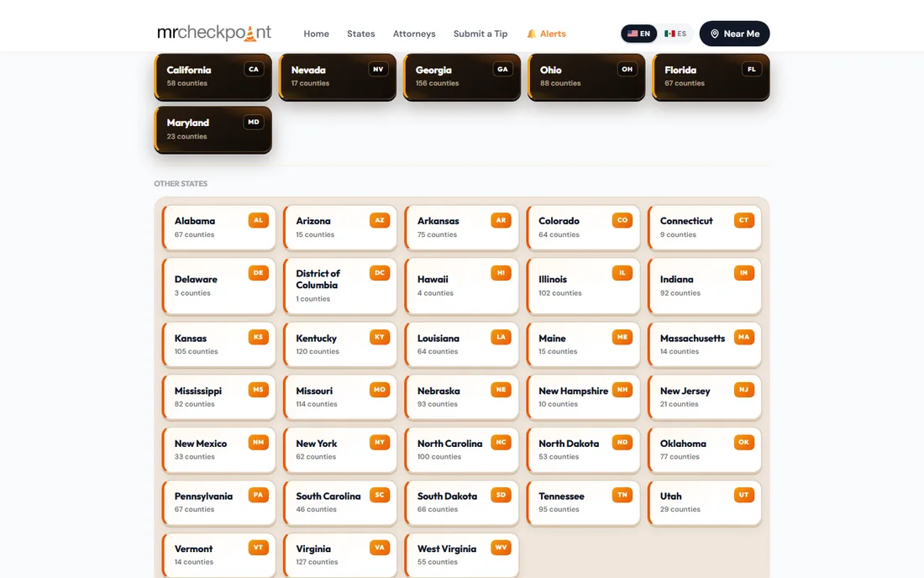924x578 pixels.
Task: Click the 'OTHER STATES' heading
Action: (181, 184)
